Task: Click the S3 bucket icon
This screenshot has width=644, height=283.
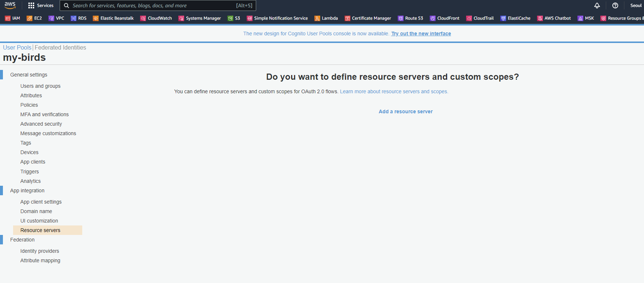Action: point(230,18)
